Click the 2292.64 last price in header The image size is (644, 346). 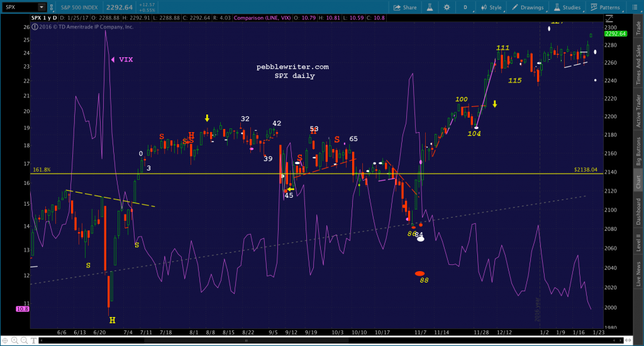(119, 8)
